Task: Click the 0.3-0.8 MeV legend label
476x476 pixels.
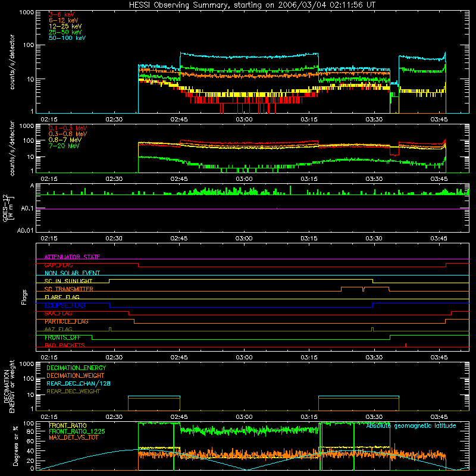Action: 68,134
